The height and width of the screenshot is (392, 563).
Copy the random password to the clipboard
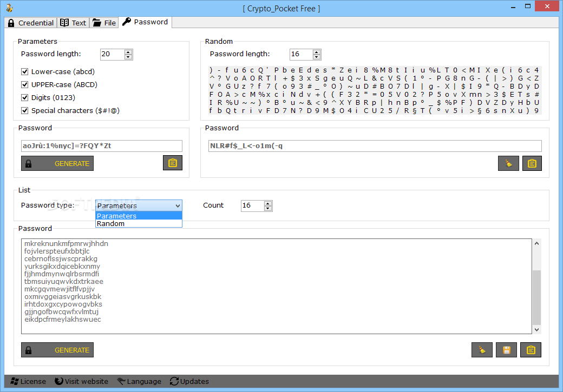pos(532,163)
